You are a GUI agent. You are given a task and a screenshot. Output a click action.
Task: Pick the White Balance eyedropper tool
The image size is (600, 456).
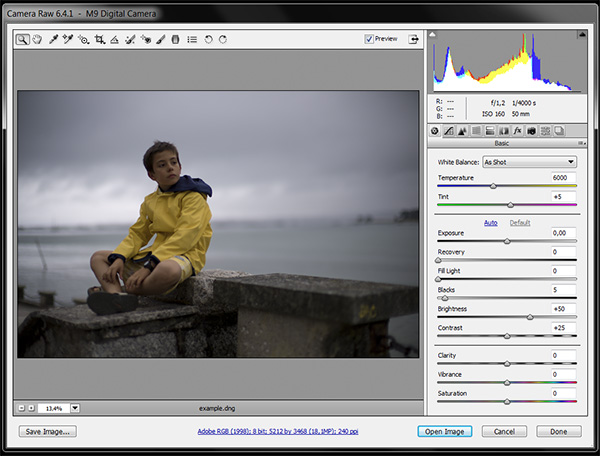pyautogui.click(x=53, y=40)
